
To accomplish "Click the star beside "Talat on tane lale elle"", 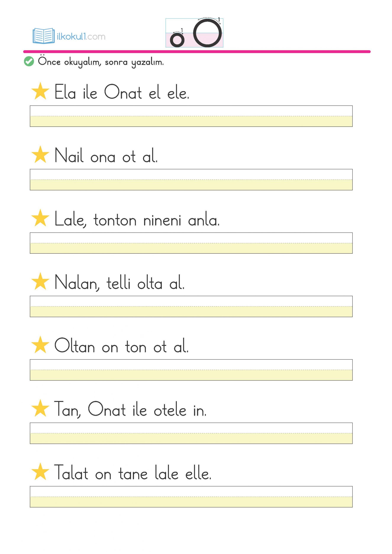I will tap(40, 472).
